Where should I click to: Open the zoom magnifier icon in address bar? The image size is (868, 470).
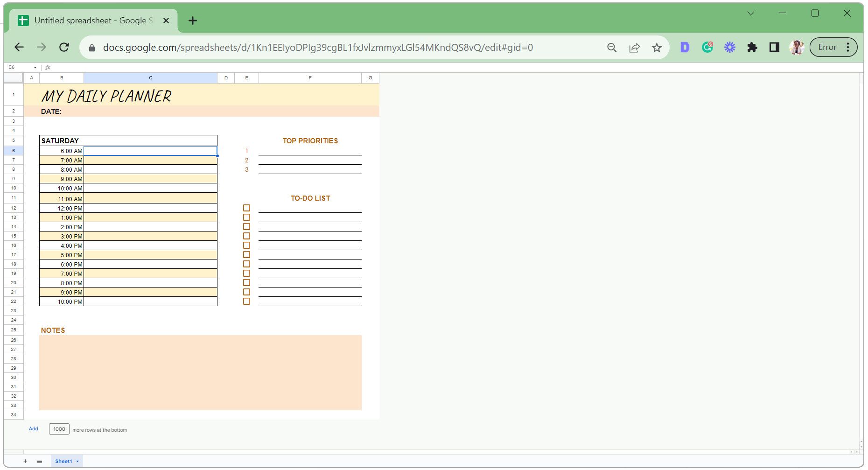tap(612, 48)
